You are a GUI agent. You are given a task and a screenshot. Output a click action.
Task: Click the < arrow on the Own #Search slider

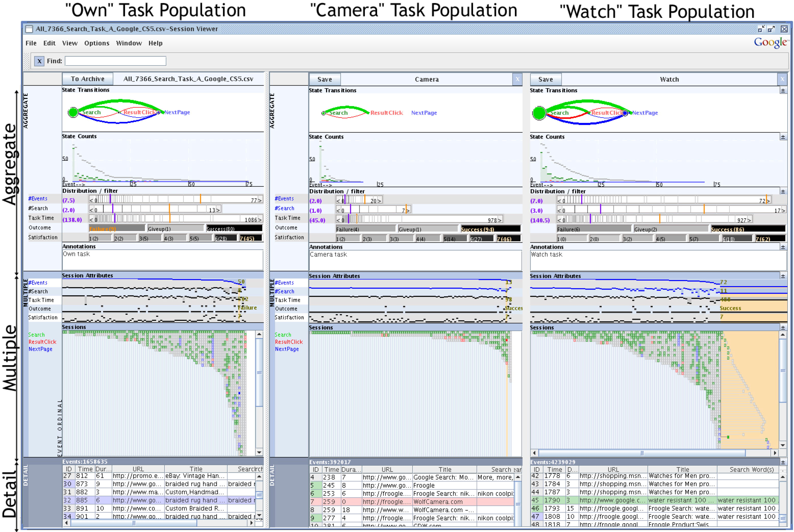click(x=91, y=210)
